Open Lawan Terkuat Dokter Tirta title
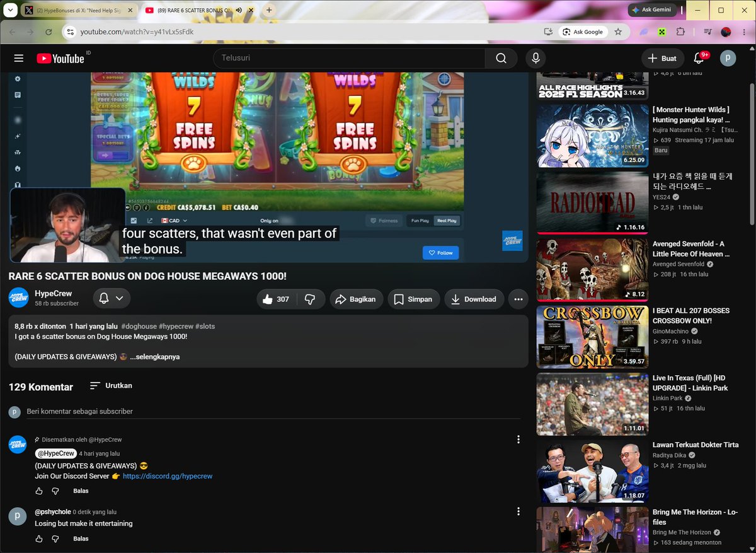The width and height of the screenshot is (756, 553). click(x=696, y=445)
